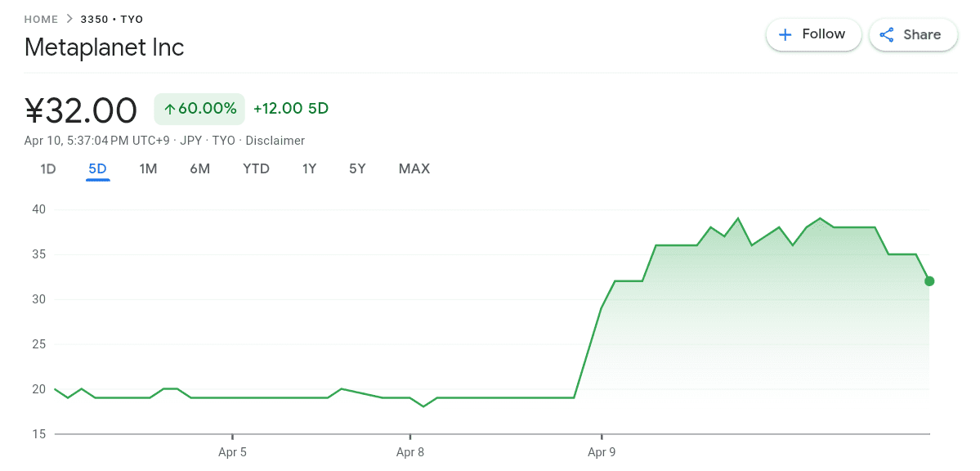The height and width of the screenshot is (471, 980).
Task: Click the ¥32.00 price value
Action: 81,110
